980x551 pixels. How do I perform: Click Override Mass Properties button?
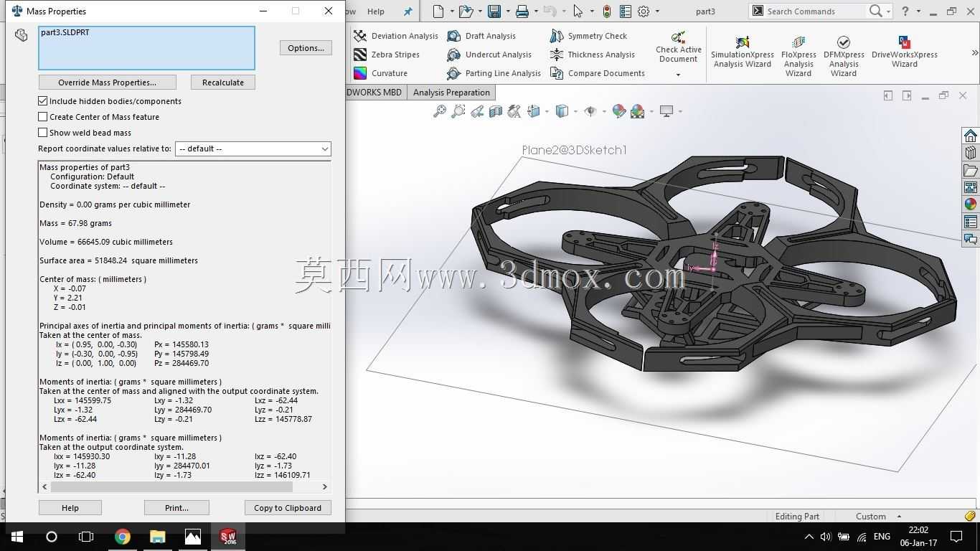(107, 83)
